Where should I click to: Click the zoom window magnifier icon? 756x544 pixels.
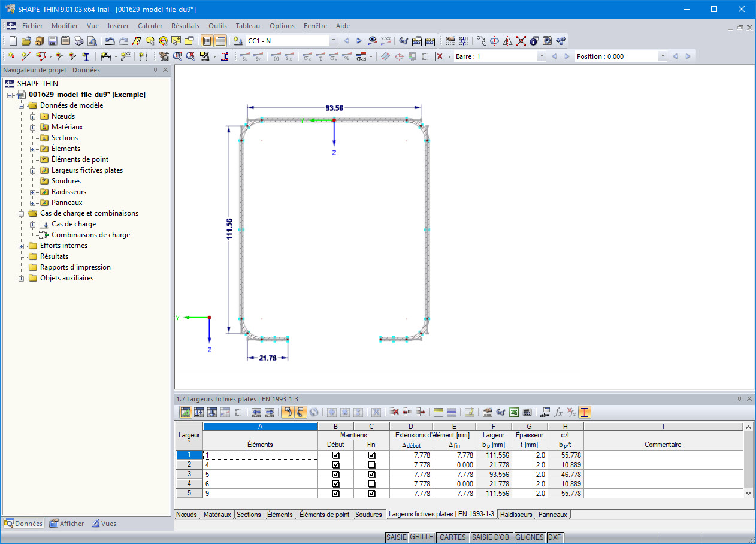click(177, 56)
